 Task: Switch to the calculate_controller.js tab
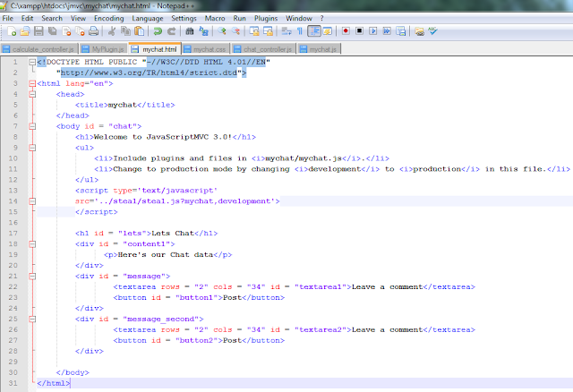pyautogui.click(x=39, y=49)
